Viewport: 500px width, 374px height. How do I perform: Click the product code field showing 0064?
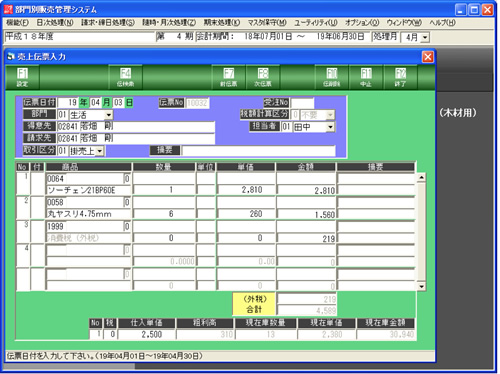(85, 179)
